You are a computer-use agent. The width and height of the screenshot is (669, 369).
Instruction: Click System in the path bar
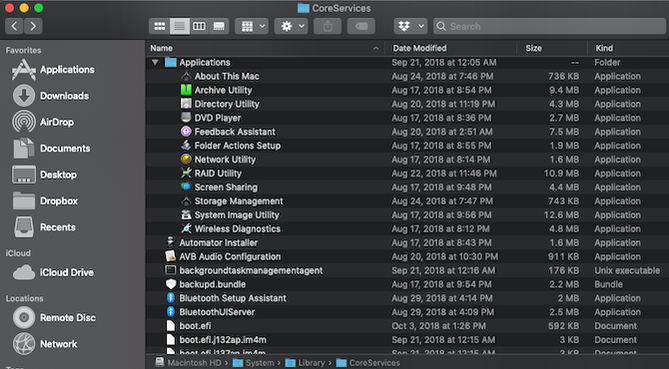click(x=253, y=363)
